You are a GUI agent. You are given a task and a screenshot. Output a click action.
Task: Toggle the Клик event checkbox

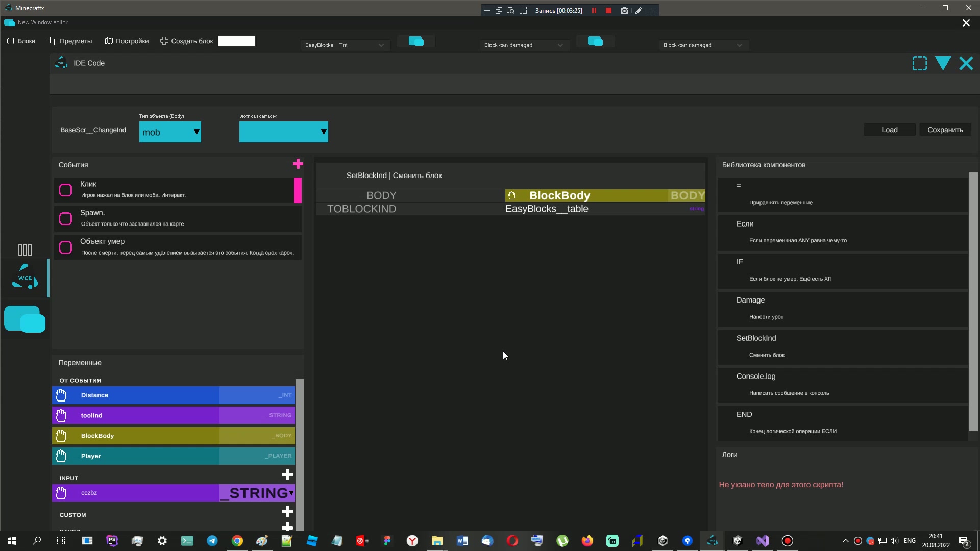(66, 190)
